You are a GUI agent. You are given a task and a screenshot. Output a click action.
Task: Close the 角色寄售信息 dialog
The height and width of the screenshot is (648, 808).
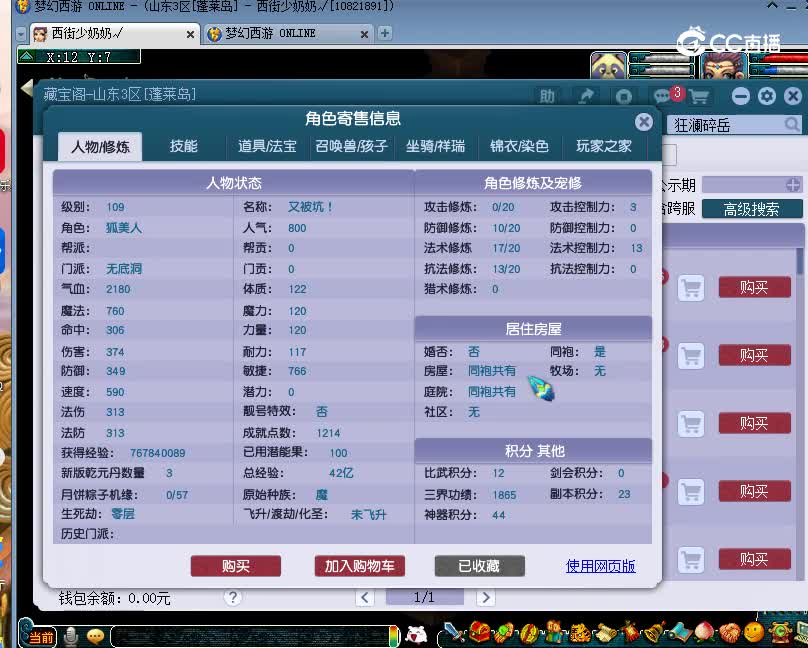point(644,122)
